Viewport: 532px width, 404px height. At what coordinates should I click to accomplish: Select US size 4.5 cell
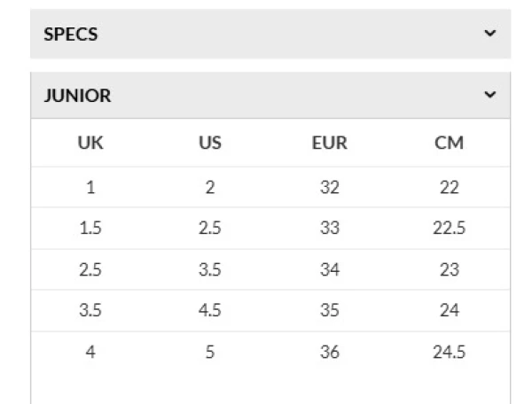pyautogui.click(x=210, y=311)
